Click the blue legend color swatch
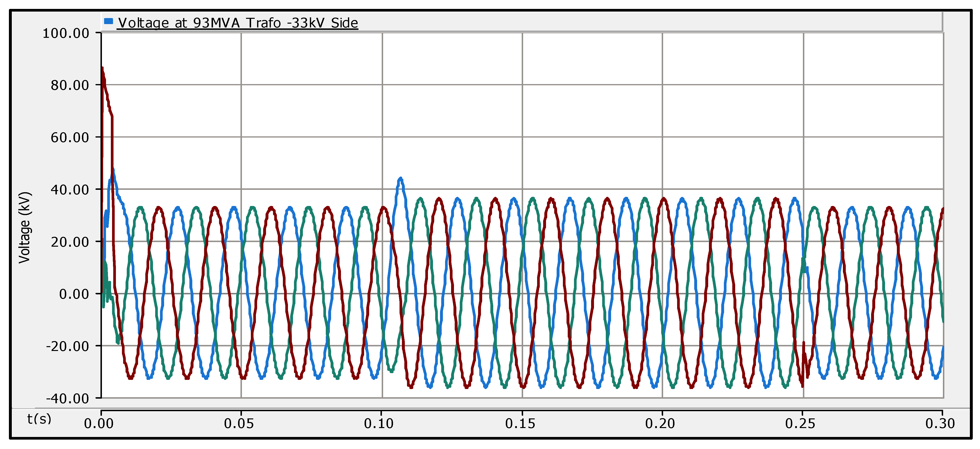Image resolution: width=980 pixels, height=449 pixels. pos(108,21)
